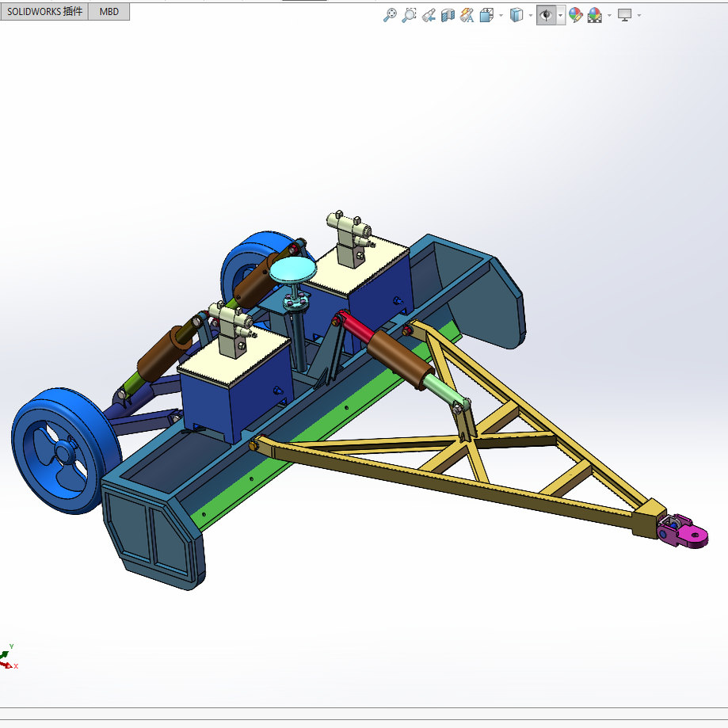Click the Edit Appearance icon
Screen dimensions: 728x728
(576, 15)
